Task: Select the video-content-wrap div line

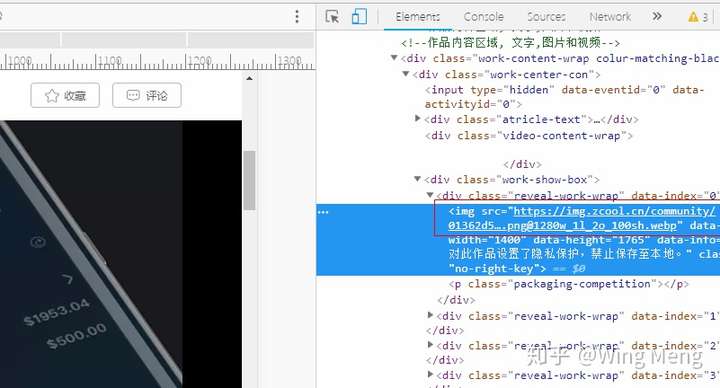Action: point(529,135)
